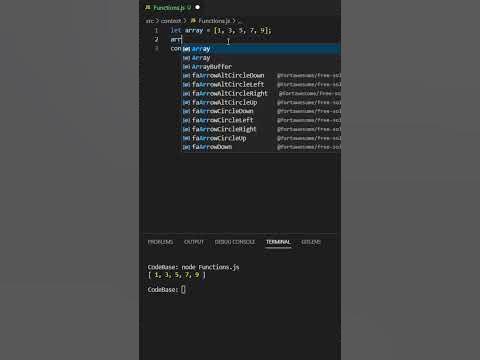This screenshot has width=480, height=360.
Task: Select the 'faArrowCircleRight' suggestion
Action: [x=261, y=129]
